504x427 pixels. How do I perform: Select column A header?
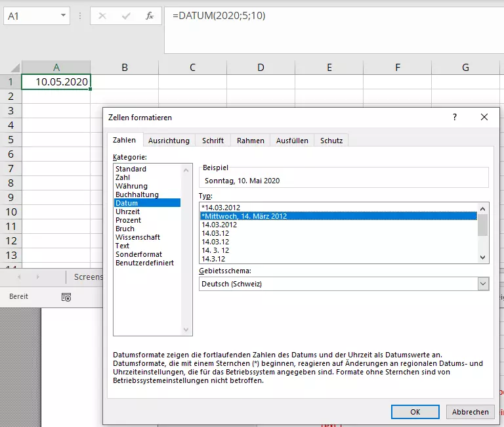(x=56, y=68)
